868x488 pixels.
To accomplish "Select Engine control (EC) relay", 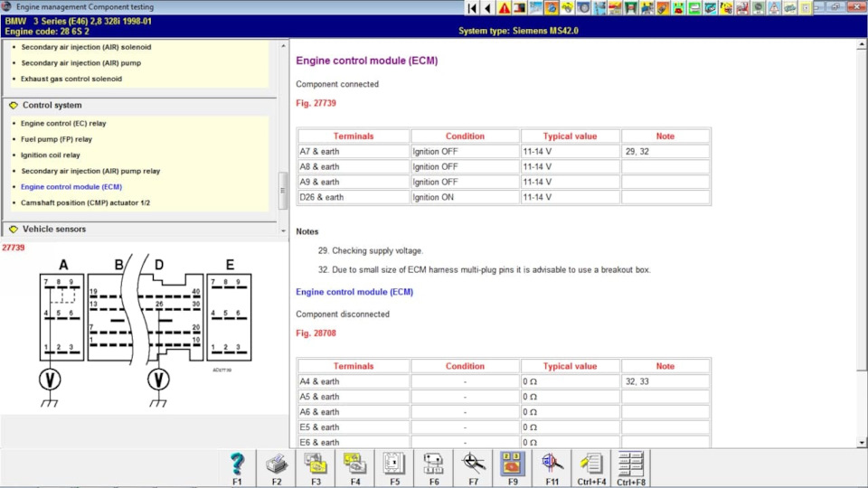I will click(63, 124).
